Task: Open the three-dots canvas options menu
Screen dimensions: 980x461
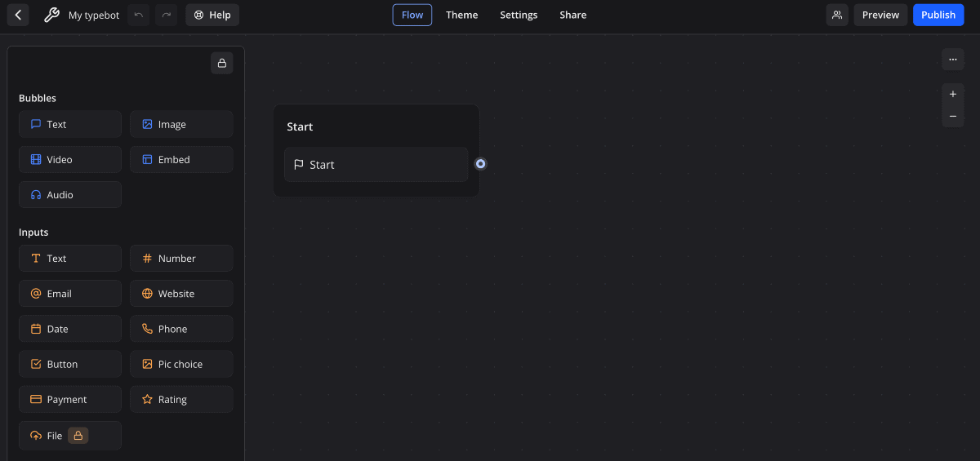Action: pyautogui.click(x=952, y=59)
